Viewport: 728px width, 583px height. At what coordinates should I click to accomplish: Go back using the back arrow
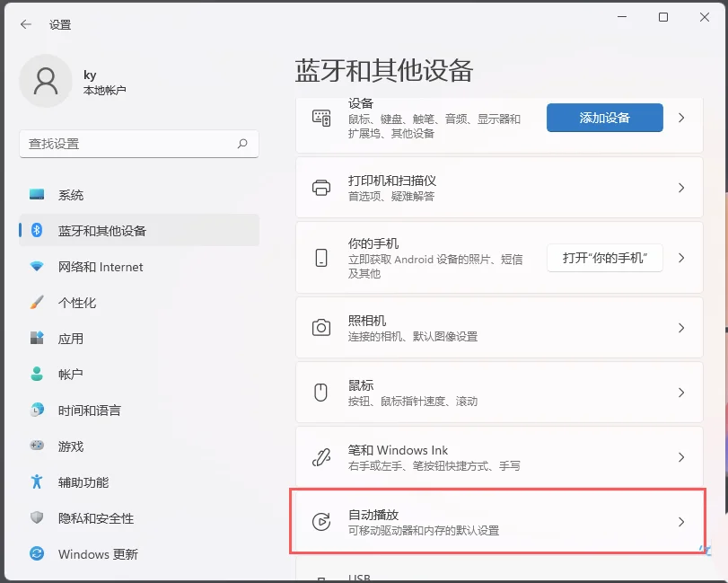point(26,24)
